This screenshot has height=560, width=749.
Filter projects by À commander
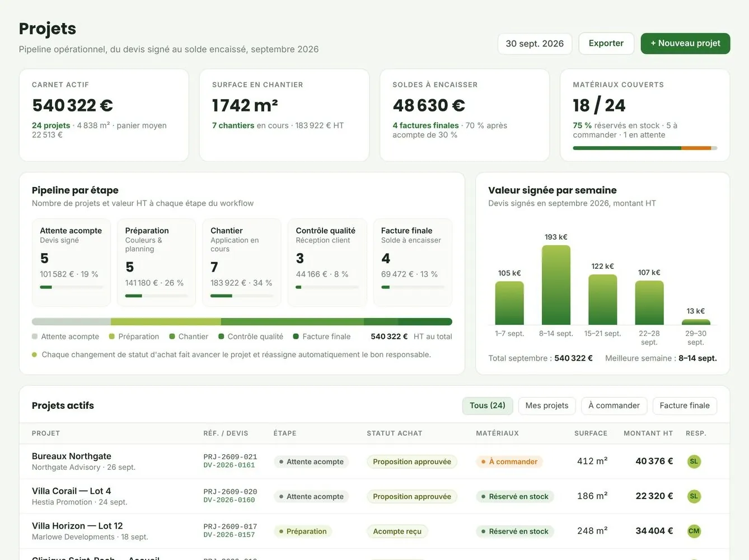pyautogui.click(x=614, y=405)
